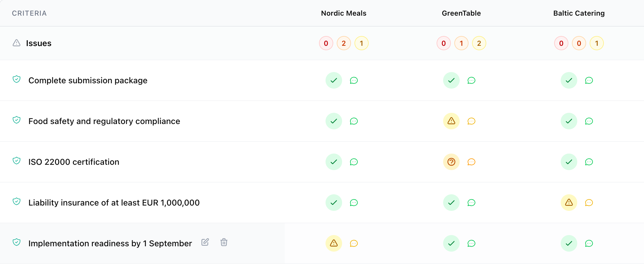This screenshot has width=644, height=264.
Task: Open Baltic Catering comment for ISO 22000 certification
Action: pos(589,162)
